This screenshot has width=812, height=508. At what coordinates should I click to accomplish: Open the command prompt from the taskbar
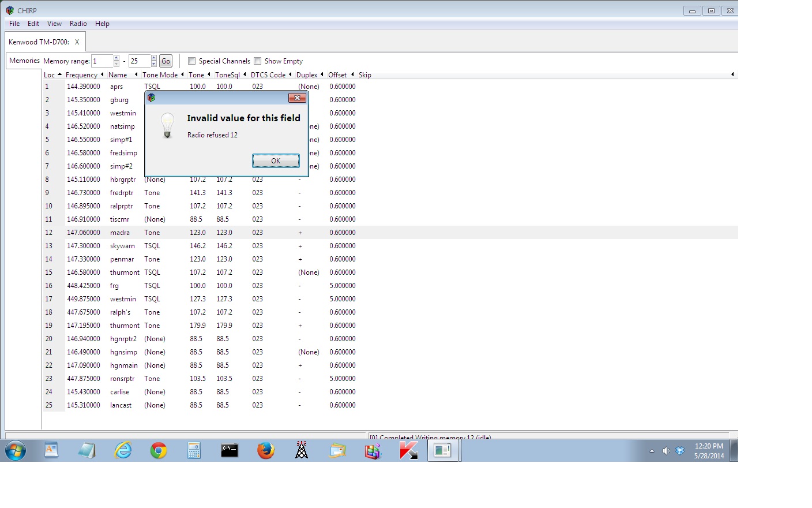tap(230, 450)
